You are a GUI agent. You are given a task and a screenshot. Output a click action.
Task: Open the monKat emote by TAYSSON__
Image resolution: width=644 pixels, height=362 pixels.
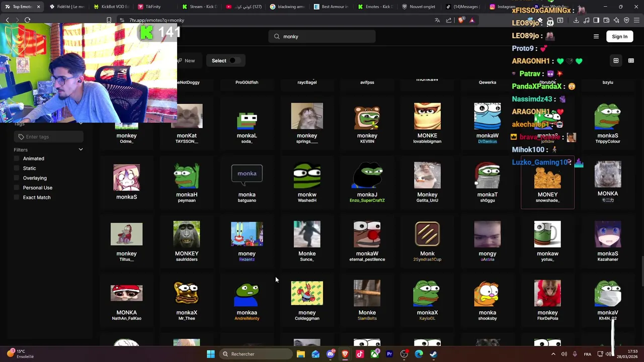point(187,124)
